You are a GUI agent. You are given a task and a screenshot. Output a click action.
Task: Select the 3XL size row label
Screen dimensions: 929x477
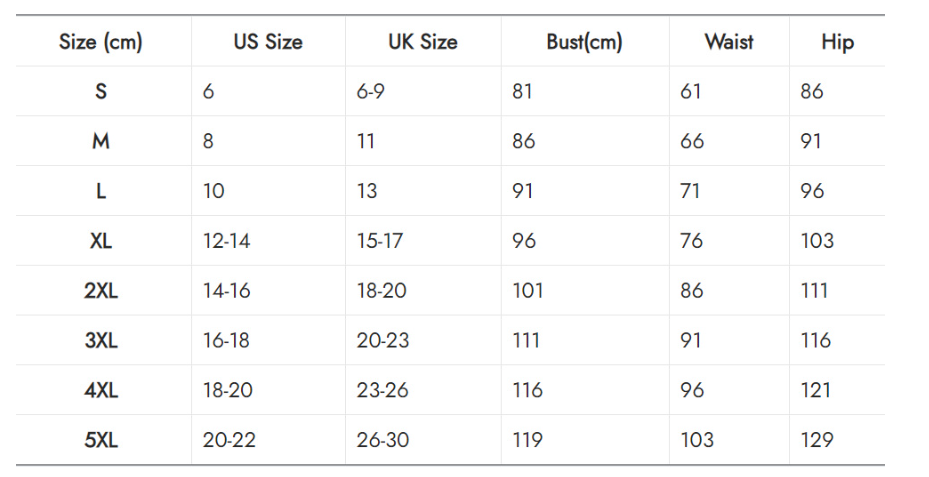[101, 340]
